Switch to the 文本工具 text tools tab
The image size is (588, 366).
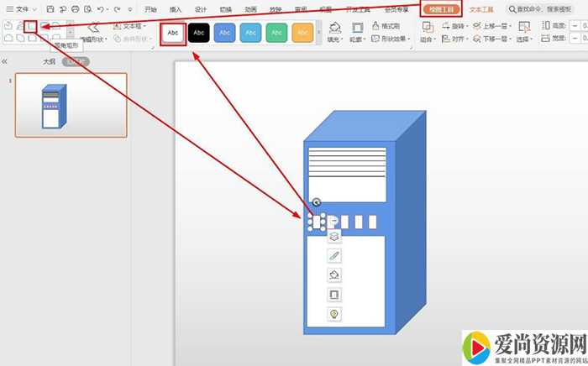482,9
